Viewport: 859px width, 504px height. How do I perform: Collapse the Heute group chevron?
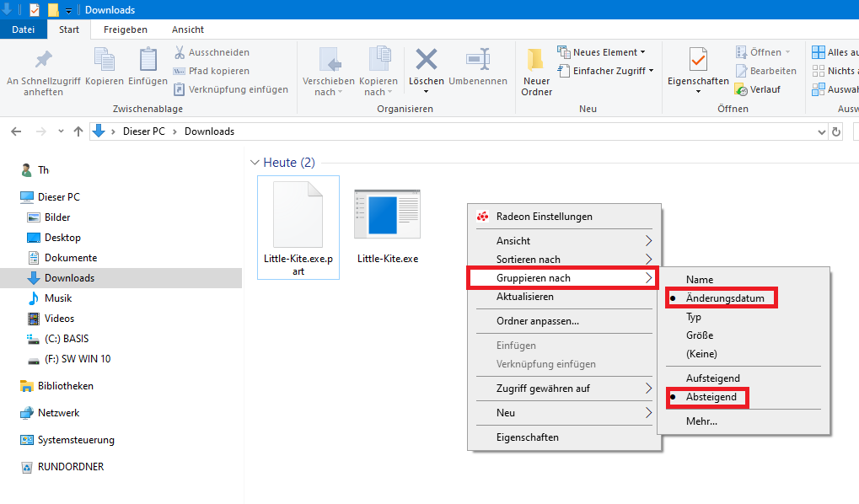[x=255, y=163]
